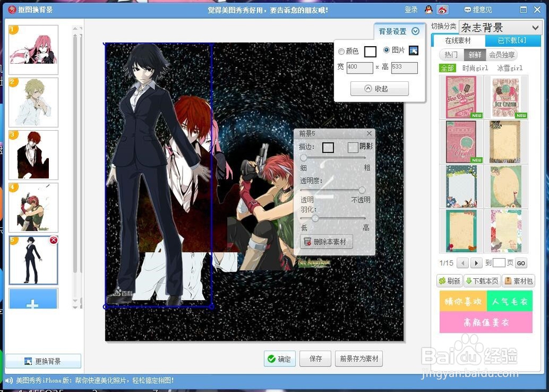Add a new foreground with plus button
Screen dimensions: 549x392
coord(33,299)
